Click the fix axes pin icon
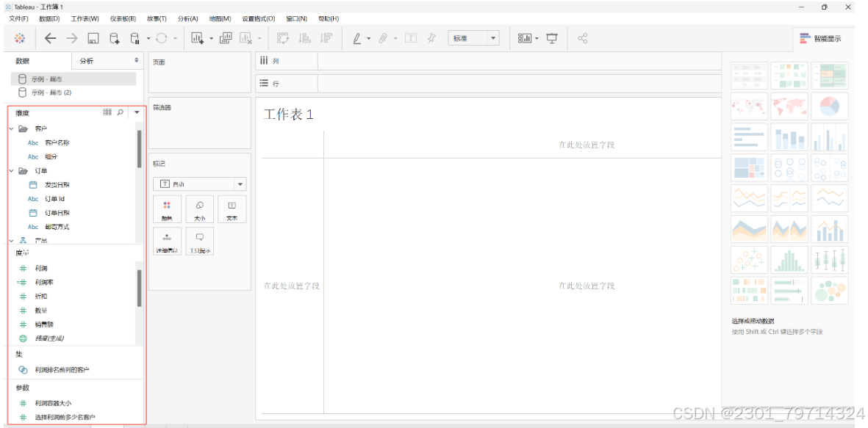This screenshot has width=868, height=428. tap(431, 38)
